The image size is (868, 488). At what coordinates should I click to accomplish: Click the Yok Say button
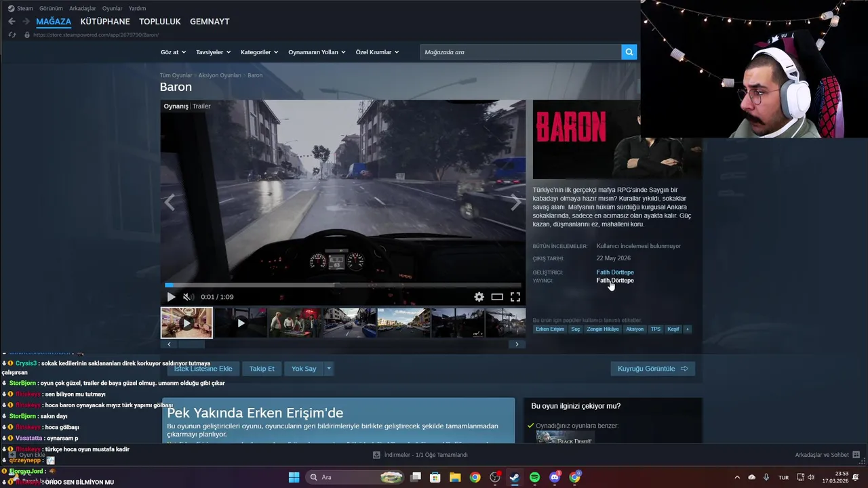tap(304, 369)
